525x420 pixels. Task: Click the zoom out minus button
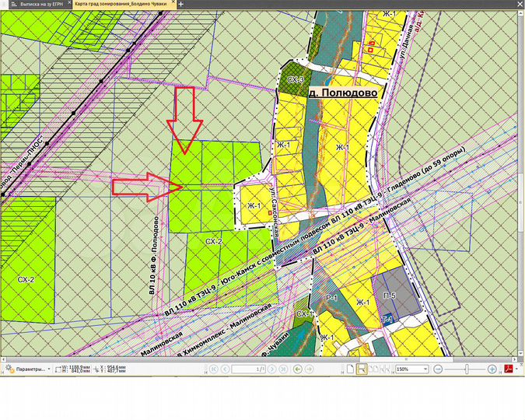(439, 369)
